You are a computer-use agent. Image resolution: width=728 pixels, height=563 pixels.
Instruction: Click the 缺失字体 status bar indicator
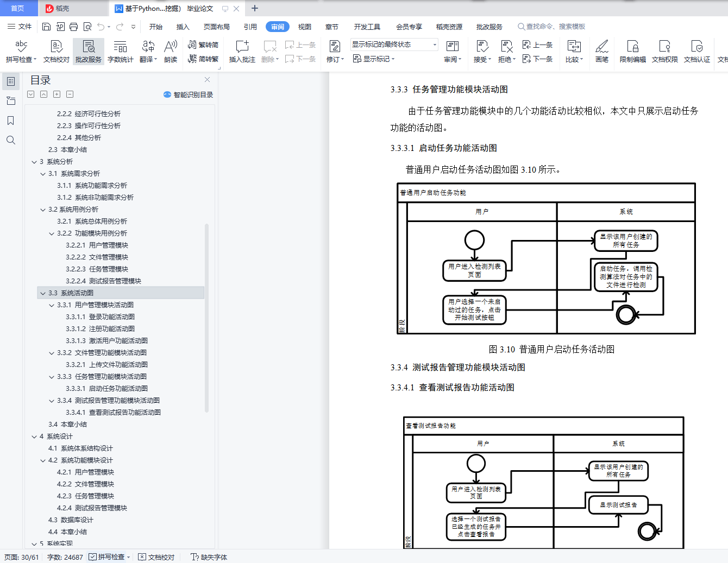pos(209,557)
